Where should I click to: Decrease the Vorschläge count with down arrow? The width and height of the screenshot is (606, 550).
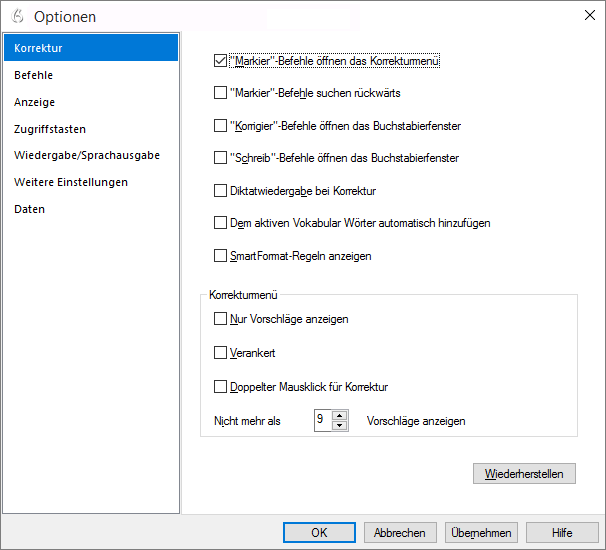point(340,426)
